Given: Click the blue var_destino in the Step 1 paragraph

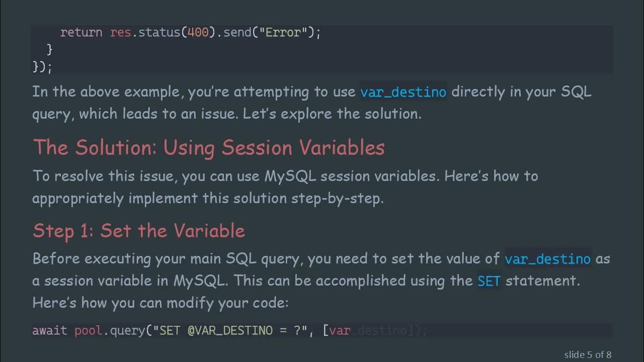Looking at the screenshot, I should [x=547, y=259].
